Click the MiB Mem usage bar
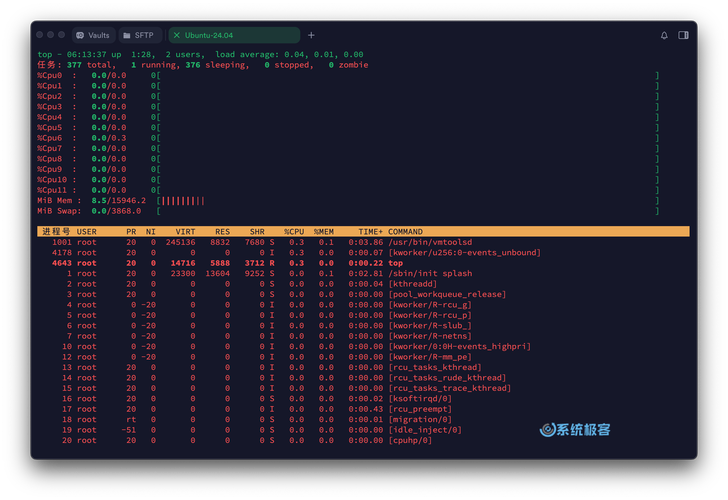728x500 pixels. (183, 200)
